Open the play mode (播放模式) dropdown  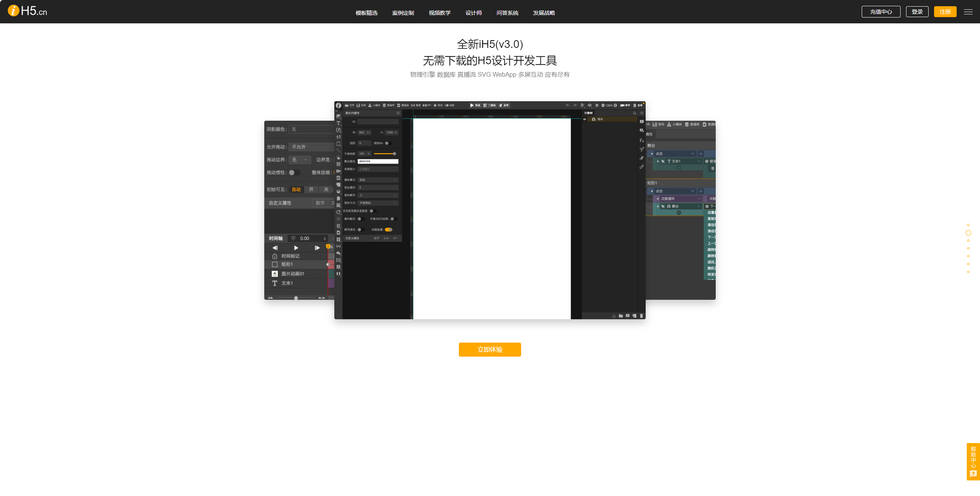[378, 180]
